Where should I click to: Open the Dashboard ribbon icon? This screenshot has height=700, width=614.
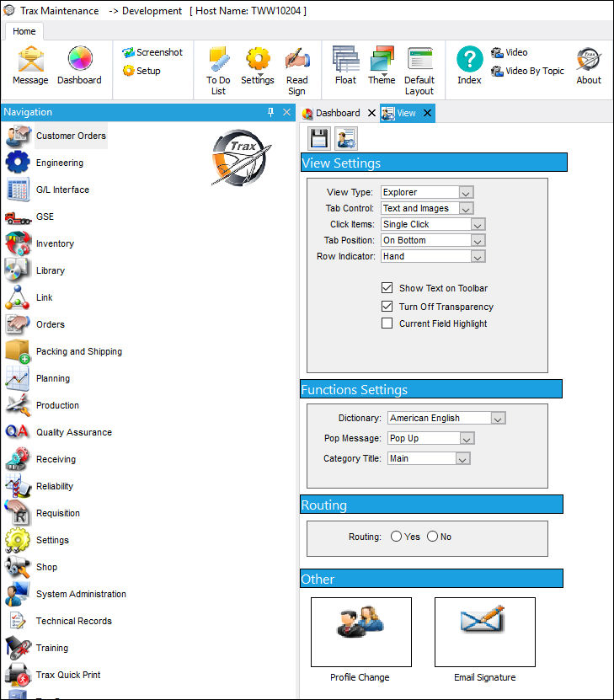pos(79,65)
